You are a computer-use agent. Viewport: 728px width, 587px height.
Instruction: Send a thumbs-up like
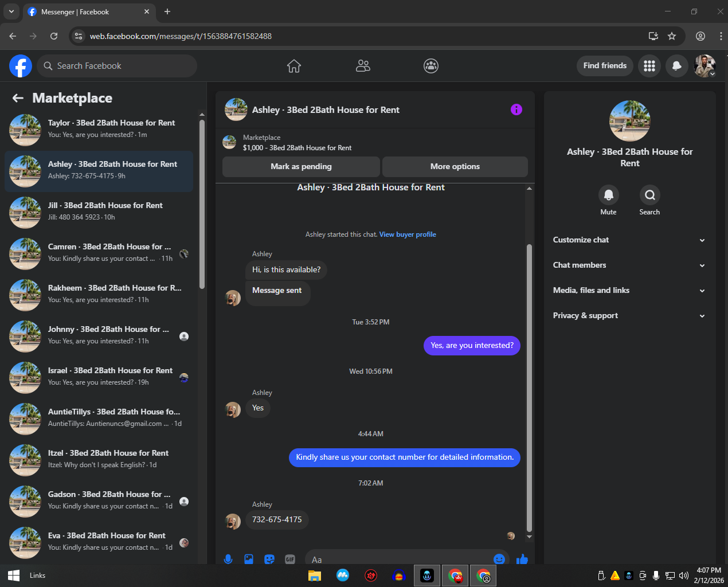(x=522, y=559)
